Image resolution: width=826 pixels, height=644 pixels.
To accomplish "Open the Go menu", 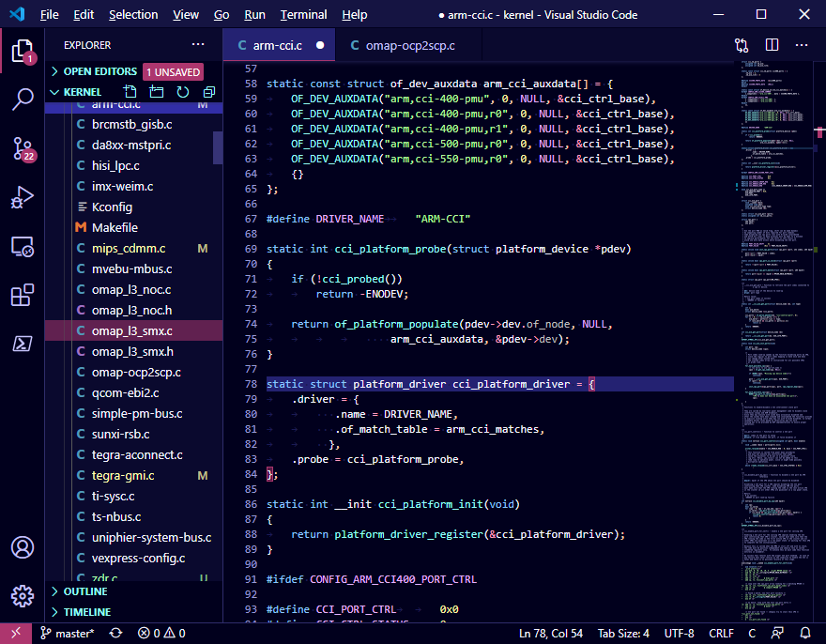I will [x=222, y=15].
